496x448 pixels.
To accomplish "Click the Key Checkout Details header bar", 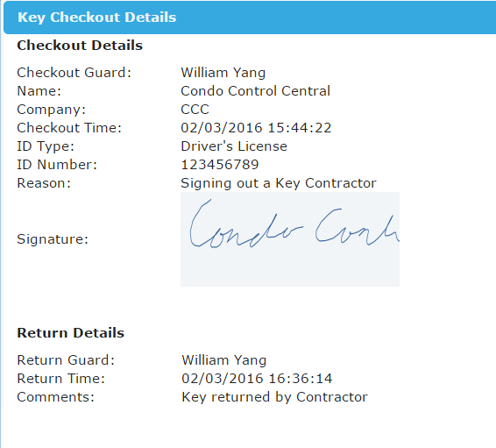I will point(250,18).
